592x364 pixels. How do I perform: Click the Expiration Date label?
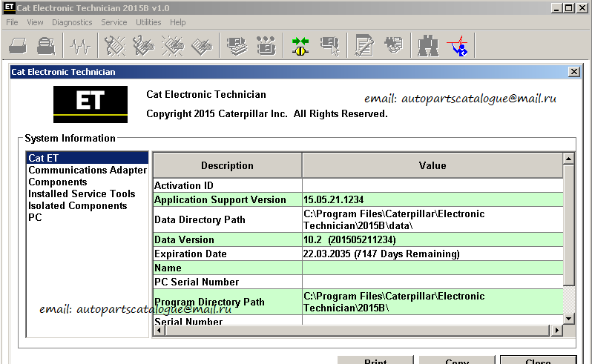tap(190, 254)
